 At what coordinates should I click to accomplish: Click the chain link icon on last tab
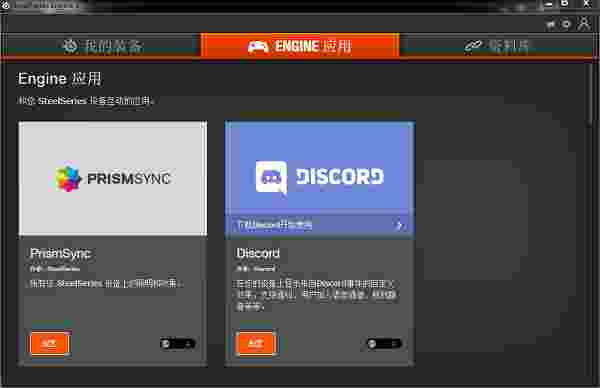pos(473,46)
